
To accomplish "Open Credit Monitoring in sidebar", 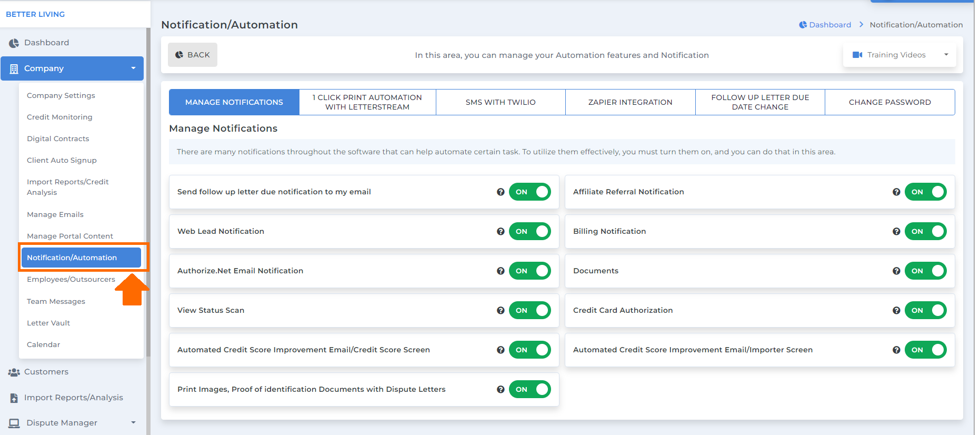I will (59, 117).
